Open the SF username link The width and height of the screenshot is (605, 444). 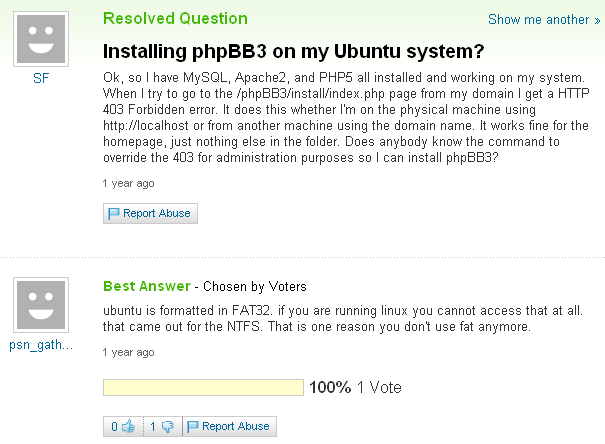(41, 79)
